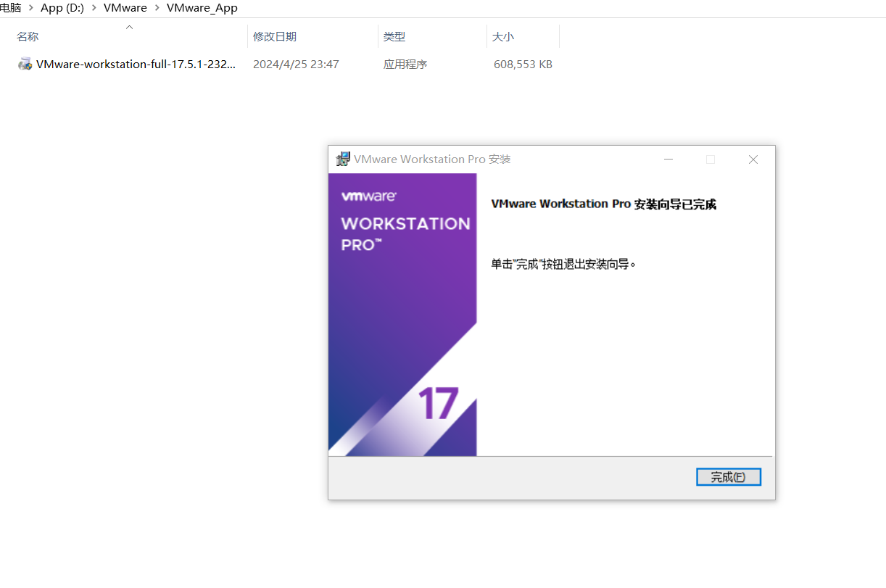Screen dimensions: 886x588
Task: Select the VMware-workstation-full installer file icon
Action: 25,64
